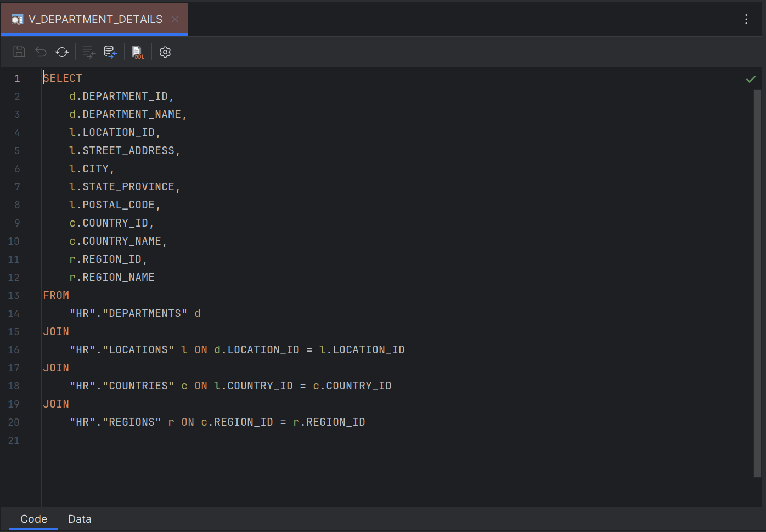
Task: Open DDL generation with the DDL file icon
Action: (x=137, y=52)
